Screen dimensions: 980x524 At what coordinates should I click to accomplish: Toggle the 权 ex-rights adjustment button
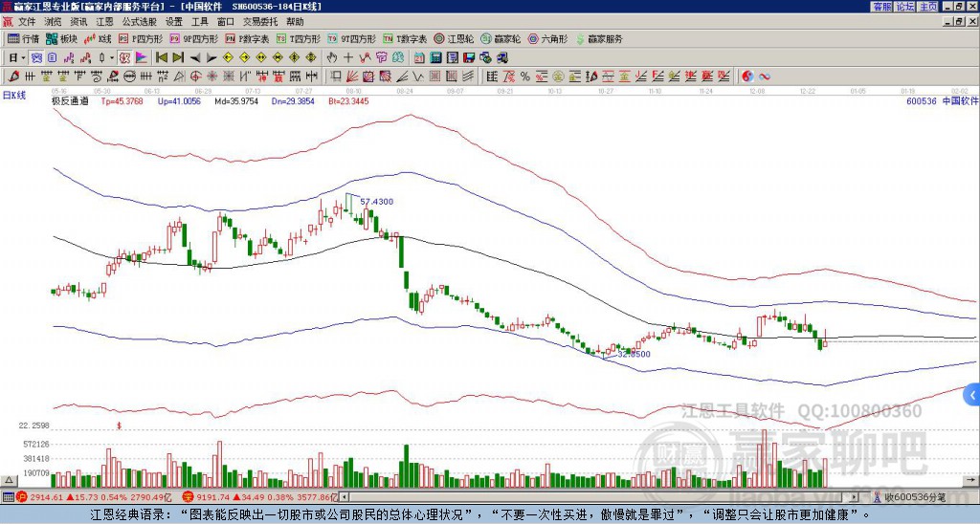pos(124,58)
